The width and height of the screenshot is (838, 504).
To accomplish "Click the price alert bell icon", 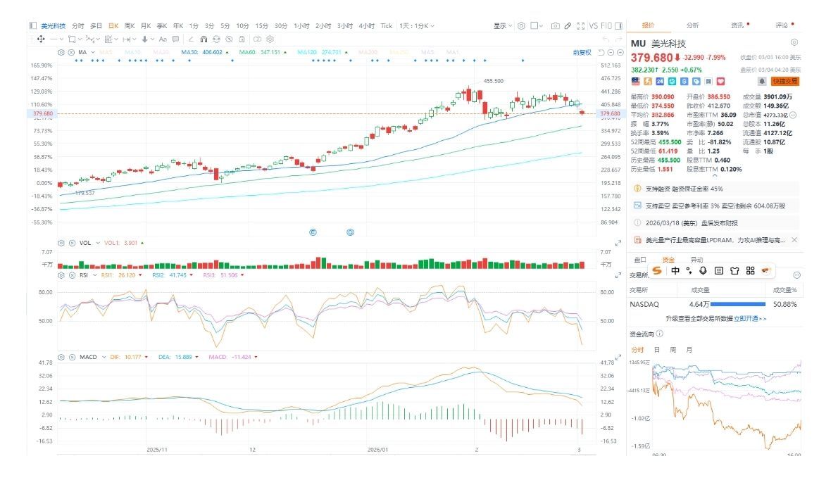I will (761, 82).
